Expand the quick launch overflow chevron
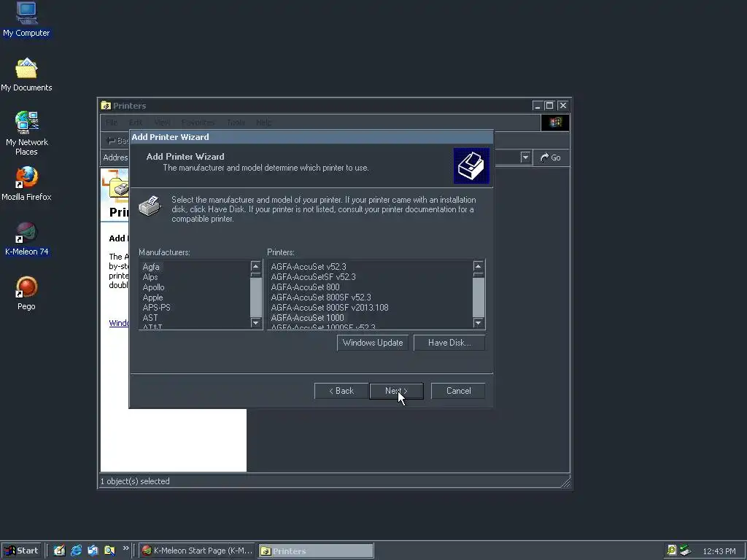Screen dimensions: 747x560 point(125,548)
